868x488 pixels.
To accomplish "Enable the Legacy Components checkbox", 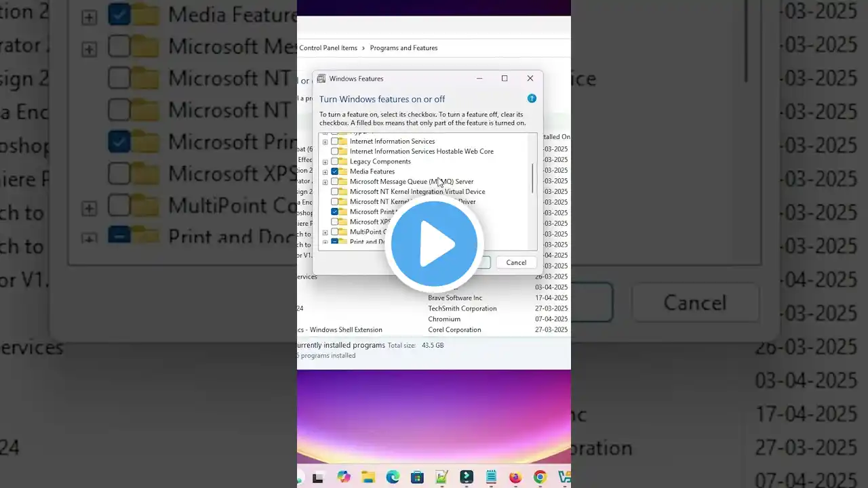I will (334, 161).
